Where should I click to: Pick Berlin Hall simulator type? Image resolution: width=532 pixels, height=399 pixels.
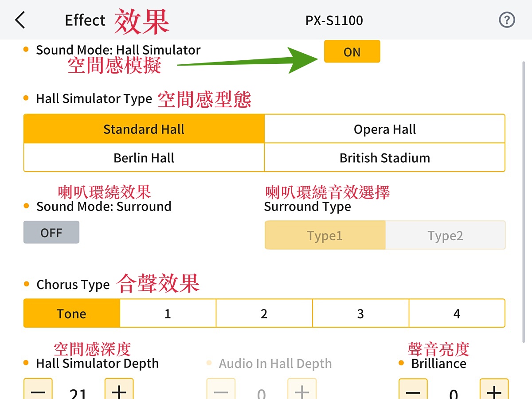click(x=144, y=157)
